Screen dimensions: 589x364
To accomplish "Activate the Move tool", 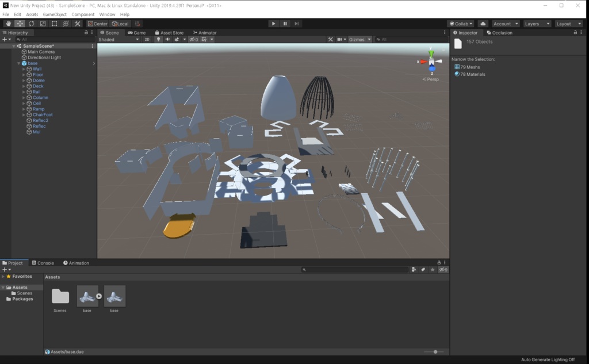I will click(20, 24).
